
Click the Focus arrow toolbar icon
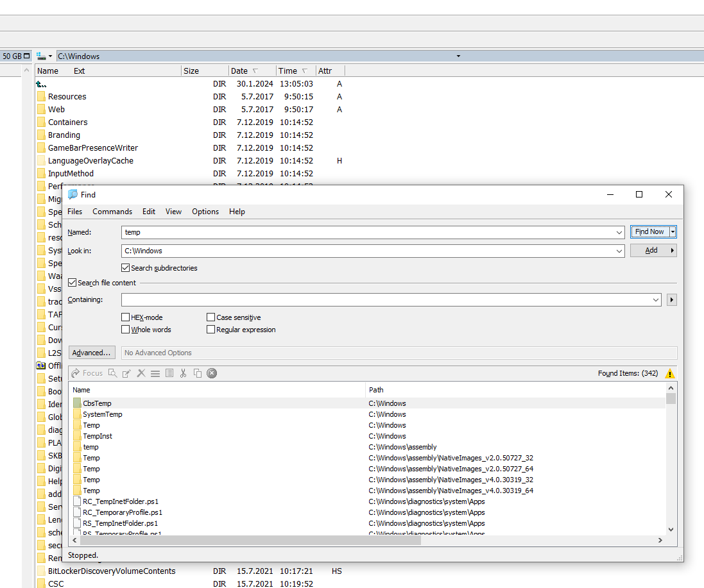76,373
